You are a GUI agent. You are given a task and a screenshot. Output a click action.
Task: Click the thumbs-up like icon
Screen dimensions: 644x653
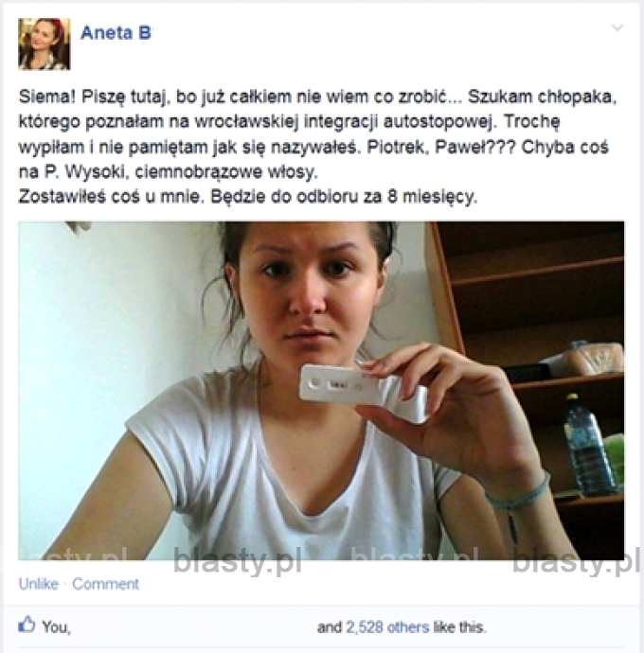(x=27, y=625)
